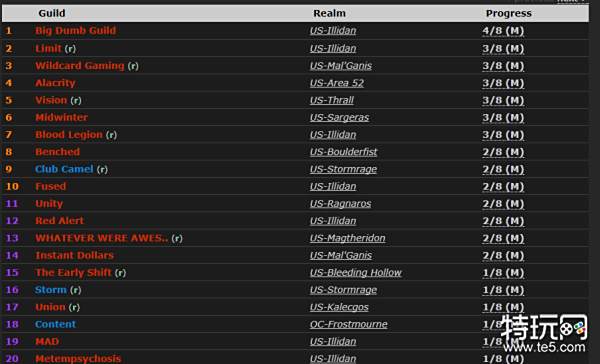The image size is (600, 364).
Task: Open US-Stormrage realm in Storm row
Action: point(343,290)
